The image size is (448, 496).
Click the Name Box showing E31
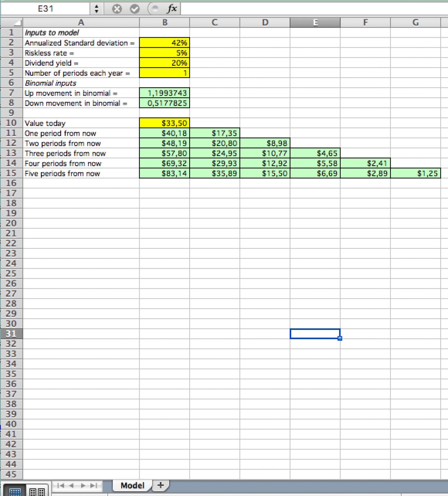(x=46, y=9)
